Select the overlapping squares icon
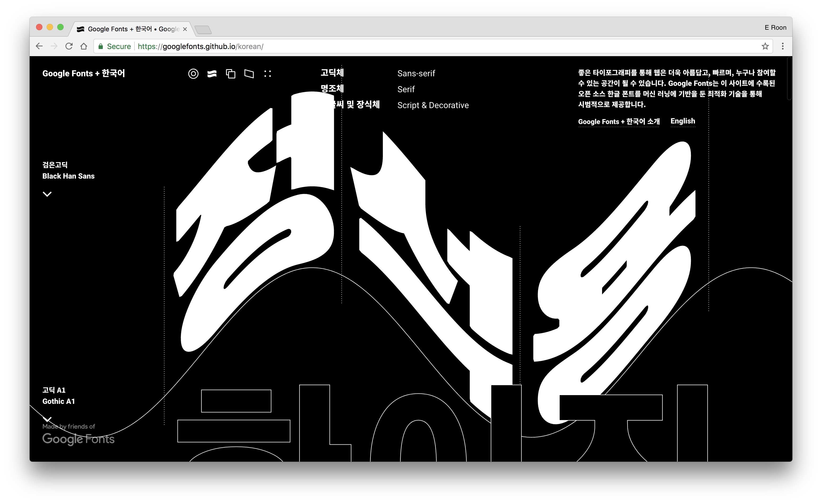822x504 pixels. point(231,74)
